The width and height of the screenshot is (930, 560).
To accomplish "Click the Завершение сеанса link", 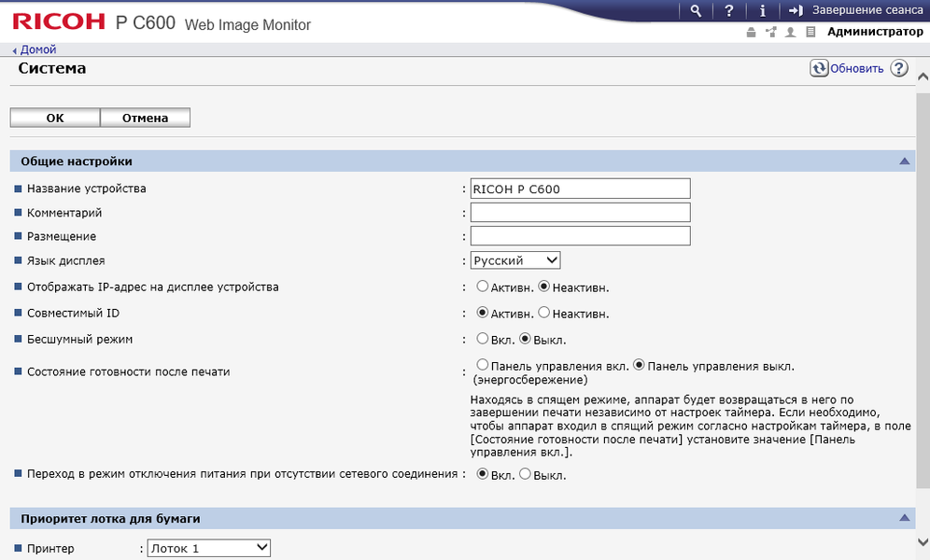I will point(867,10).
